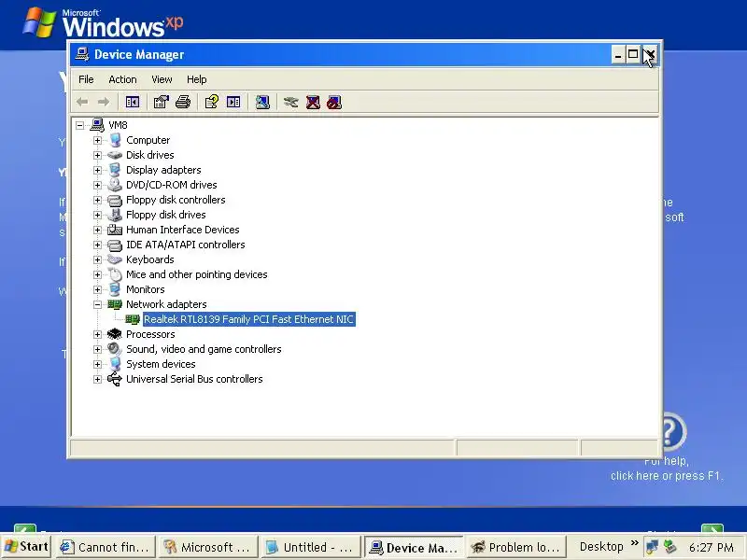Expand the Monitors category

click(x=98, y=289)
